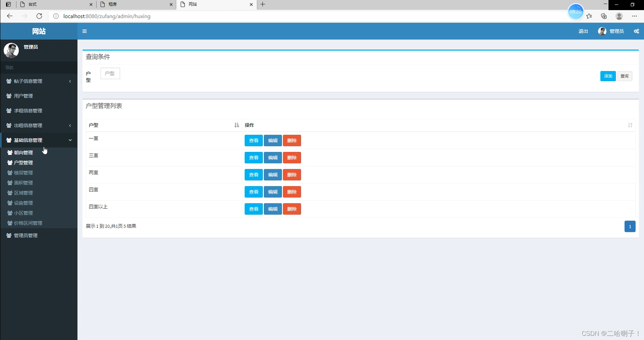Viewport: 644px width, 340px height.
Task: Close the 网站 browser tab
Action: click(x=251, y=5)
